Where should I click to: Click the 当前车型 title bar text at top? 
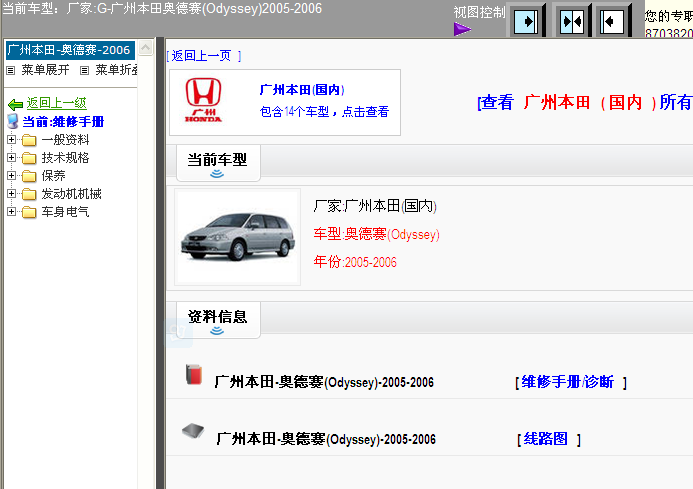pyautogui.click(x=162, y=8)
